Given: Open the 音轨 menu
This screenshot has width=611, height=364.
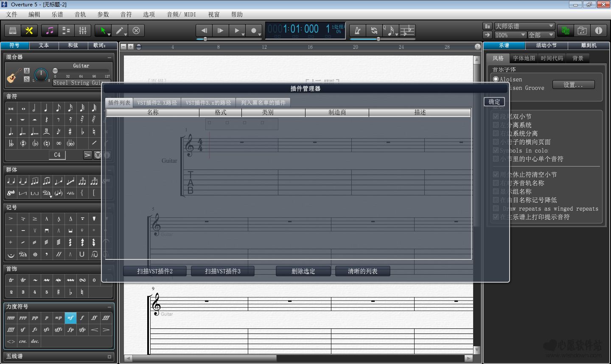Looking at the screenshot, I should click(x=80, y=14).
